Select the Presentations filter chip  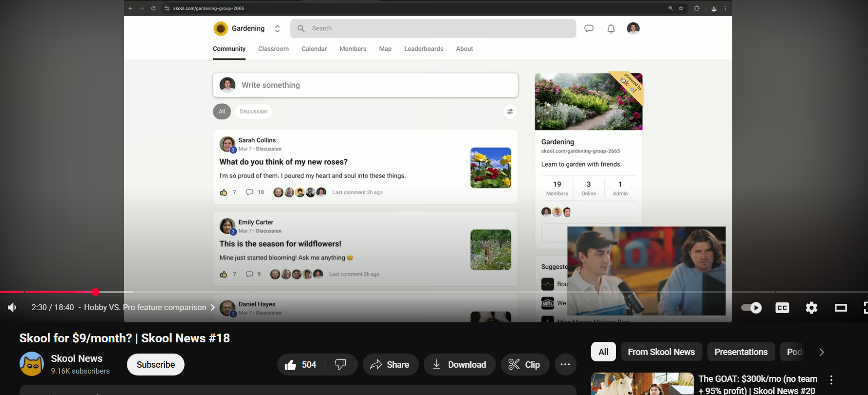point(741,352)
